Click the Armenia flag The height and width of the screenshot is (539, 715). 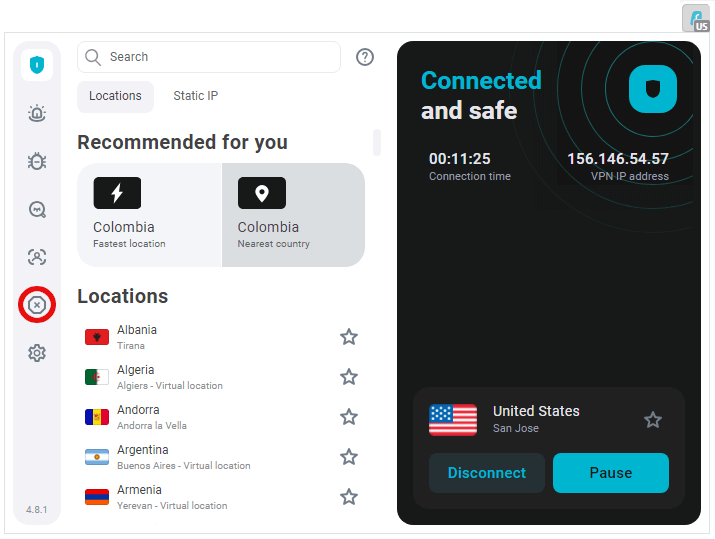(97, 497)
